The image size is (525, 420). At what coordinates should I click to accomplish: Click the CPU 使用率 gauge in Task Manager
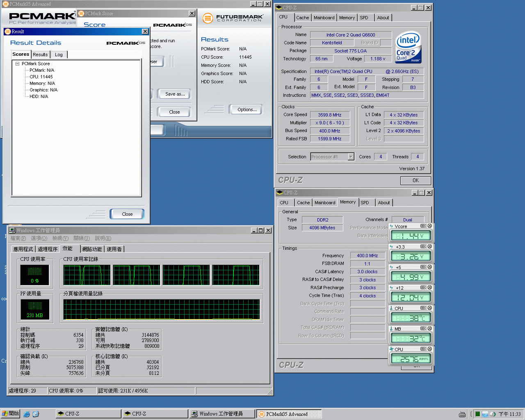tap(34, 274)
